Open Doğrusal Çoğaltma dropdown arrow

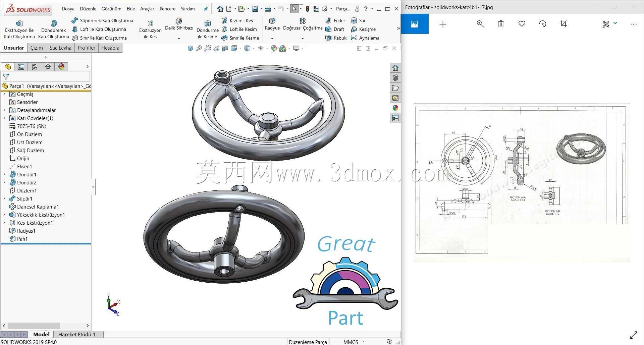click(303, 39)
